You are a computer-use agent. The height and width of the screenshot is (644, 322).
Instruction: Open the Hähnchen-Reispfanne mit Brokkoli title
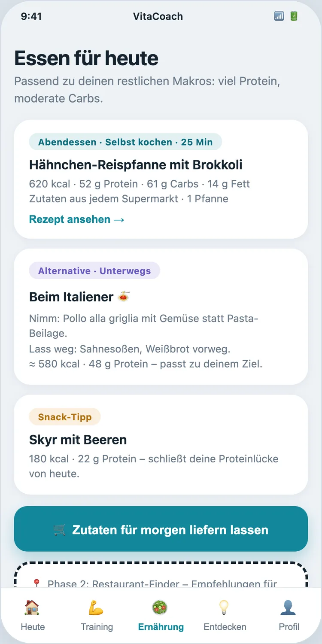point(136,165)
